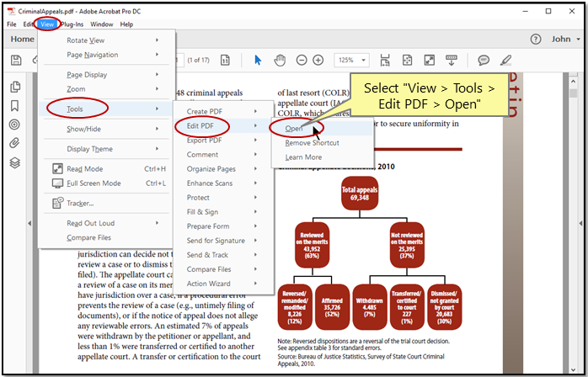Open the Destinations target panel icon
588x377 pixels.
click(14, 125)
